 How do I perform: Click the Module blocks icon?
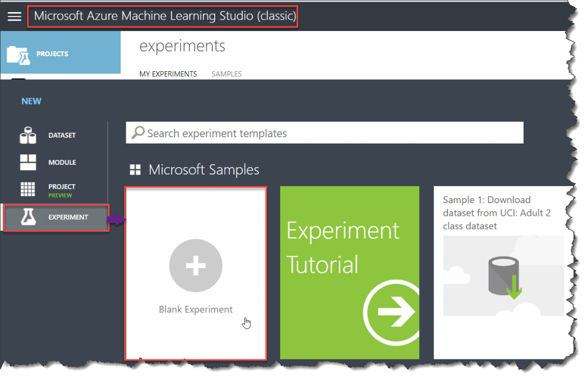coord(28,162)
